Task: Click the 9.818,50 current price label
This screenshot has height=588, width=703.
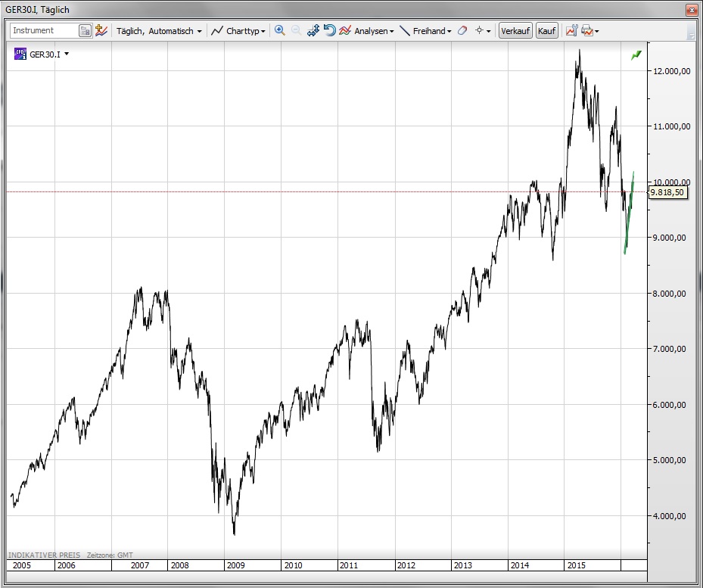Action: coord(667,192)
